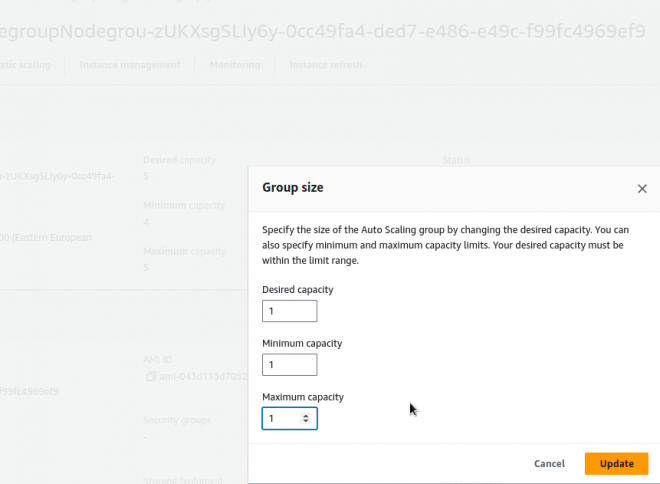This screenshot has width=660, height=484.
Task: Go to the Instance refresh tab
Action: tap(325, 65)
